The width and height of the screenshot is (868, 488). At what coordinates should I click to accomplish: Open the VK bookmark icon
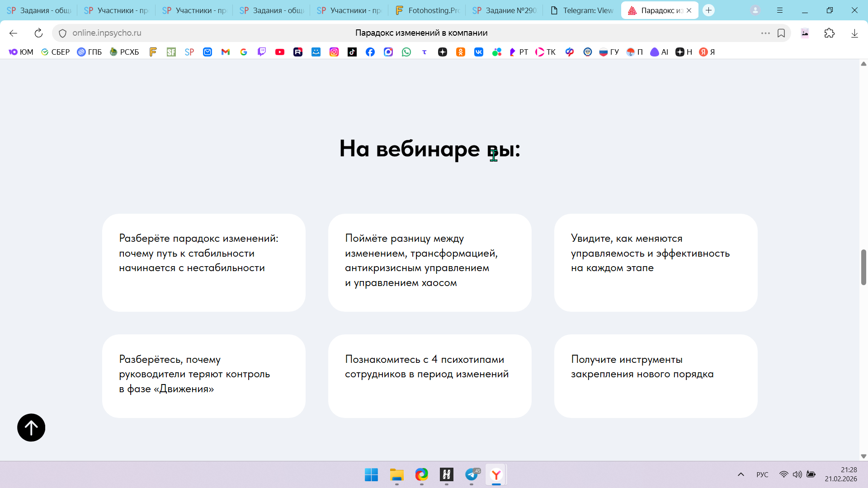pos(479,52)
